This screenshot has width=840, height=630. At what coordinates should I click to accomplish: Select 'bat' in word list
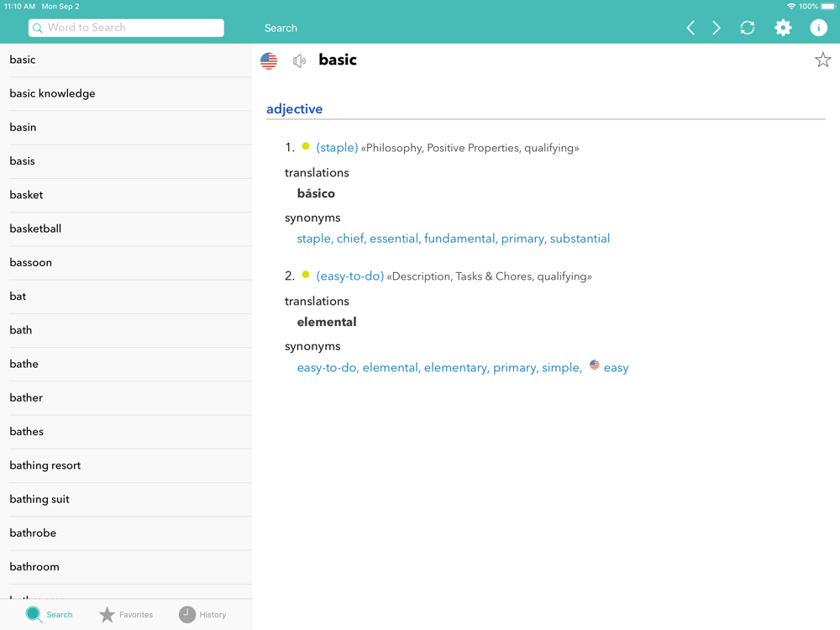[x=126, y=297]
